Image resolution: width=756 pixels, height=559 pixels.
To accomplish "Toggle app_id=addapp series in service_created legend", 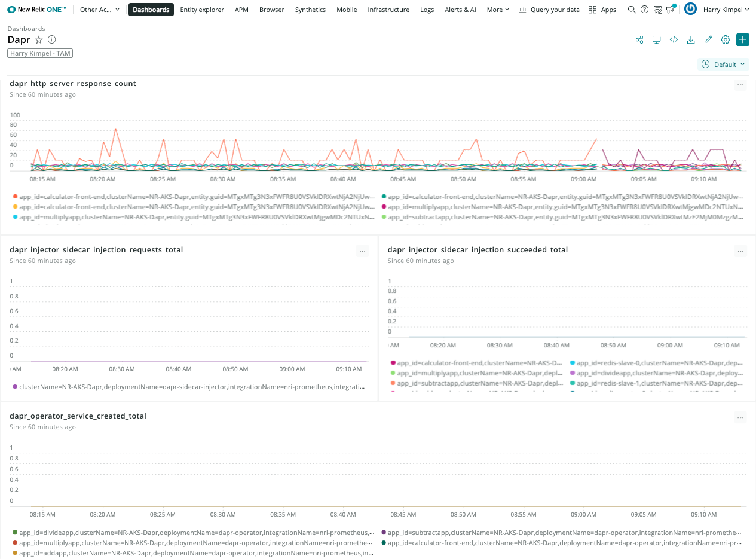I will click(194, 553).
